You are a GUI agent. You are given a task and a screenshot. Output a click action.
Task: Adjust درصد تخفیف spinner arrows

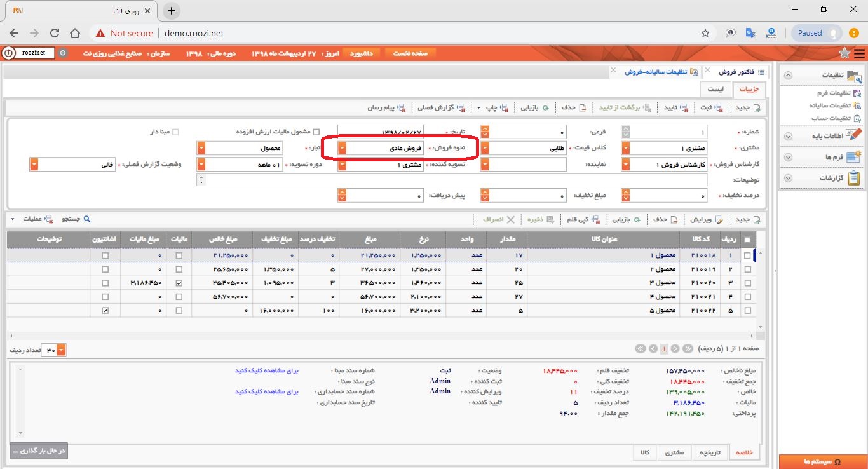click(626, 196)
